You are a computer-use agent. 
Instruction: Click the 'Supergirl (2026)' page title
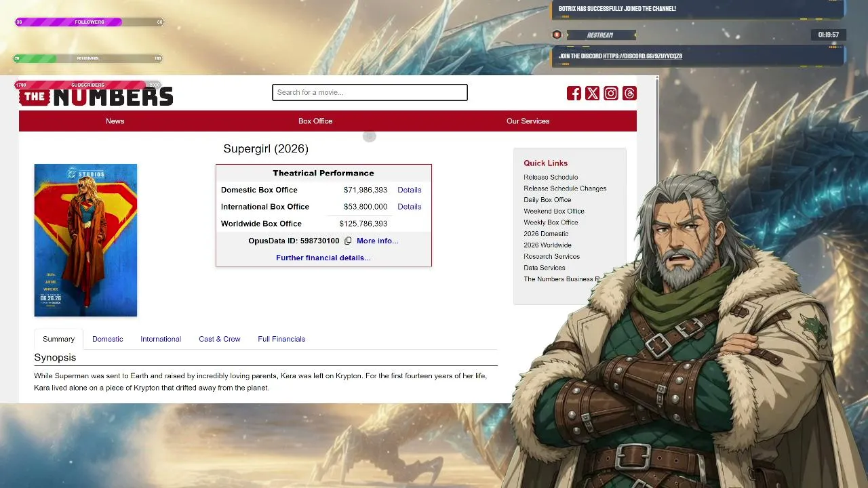[266, 148]
